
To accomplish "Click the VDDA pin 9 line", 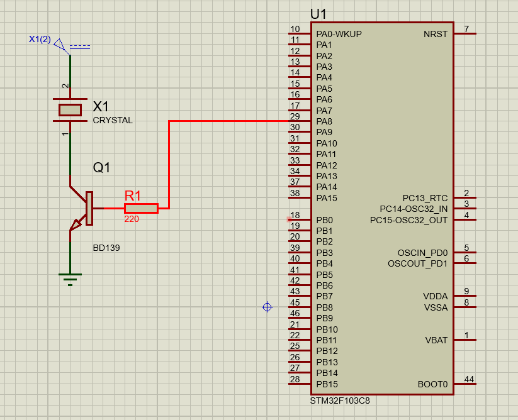I will click(x=465, y=296).
